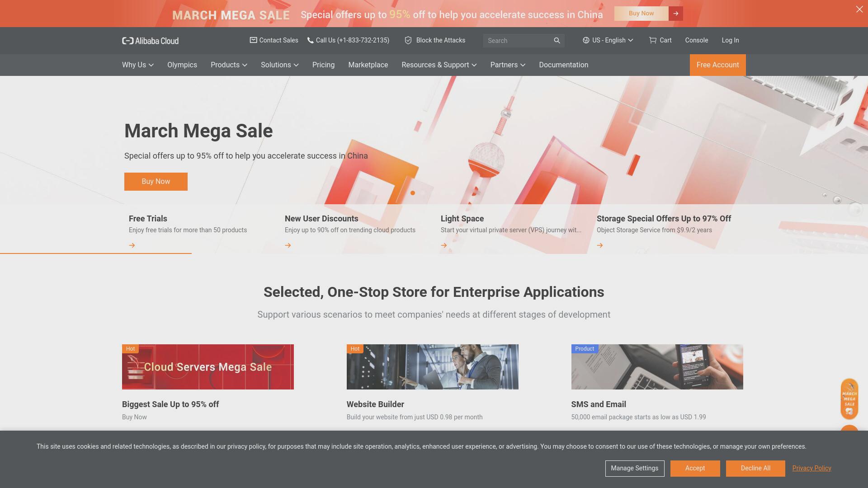This screenshot has height=488, width=868.
Task: Open the US - English language dropdown
Action: point(608,40)
